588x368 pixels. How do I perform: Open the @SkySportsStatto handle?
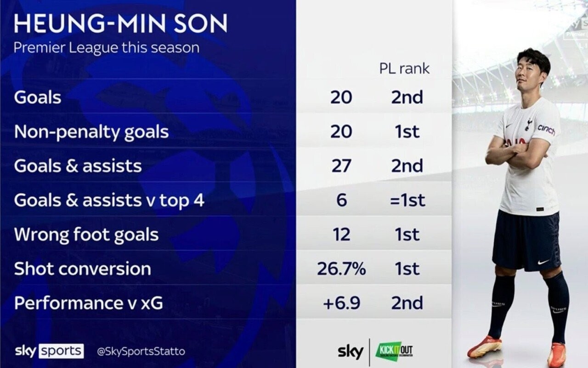point(141,351)
